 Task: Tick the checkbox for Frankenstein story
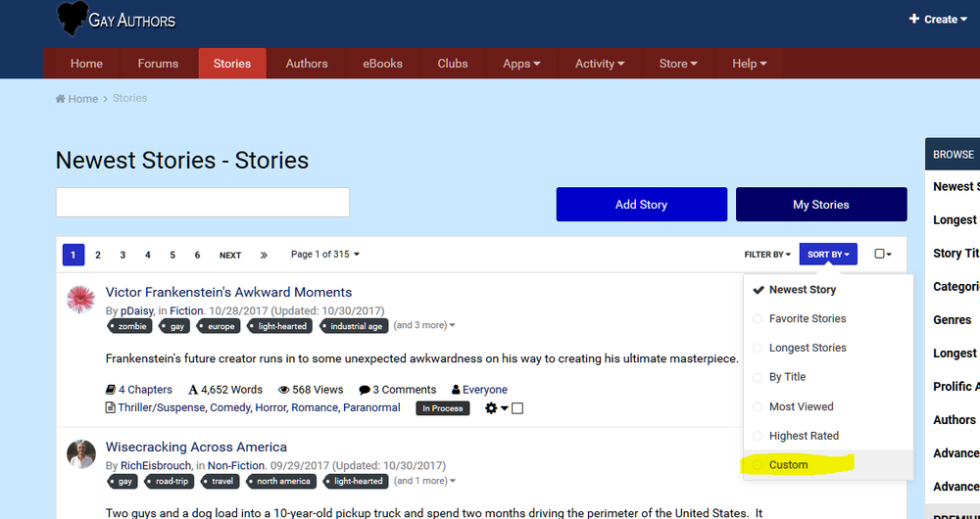(x=517, y=408)
